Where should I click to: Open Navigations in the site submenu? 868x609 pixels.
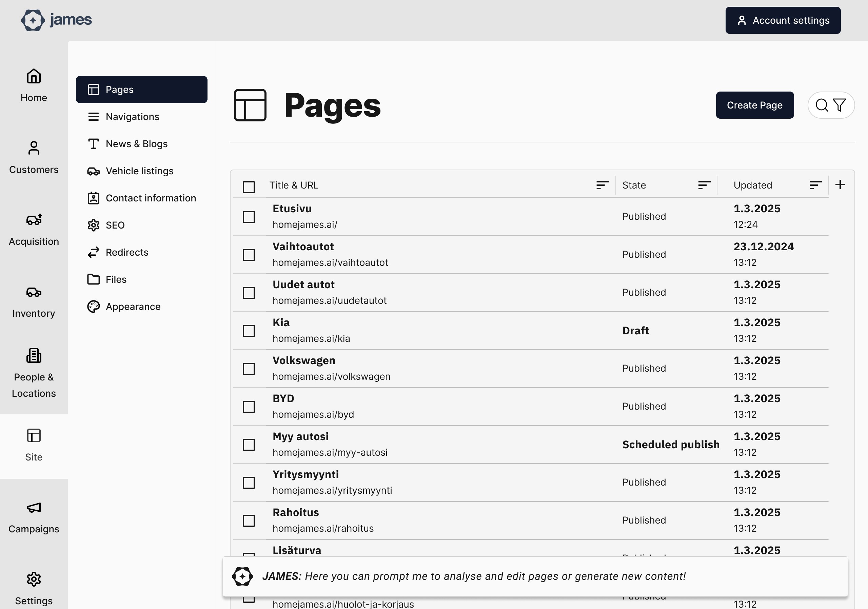(141, 117)
